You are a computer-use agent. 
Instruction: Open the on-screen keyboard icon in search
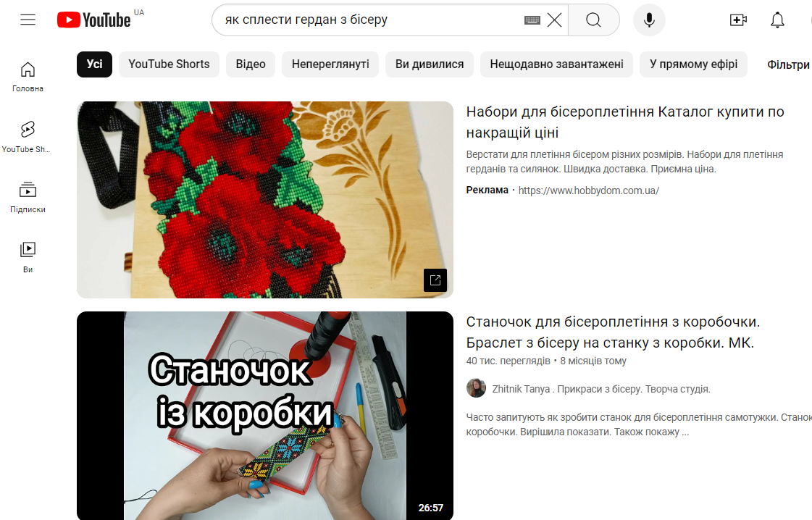click(x=532, y=20)
